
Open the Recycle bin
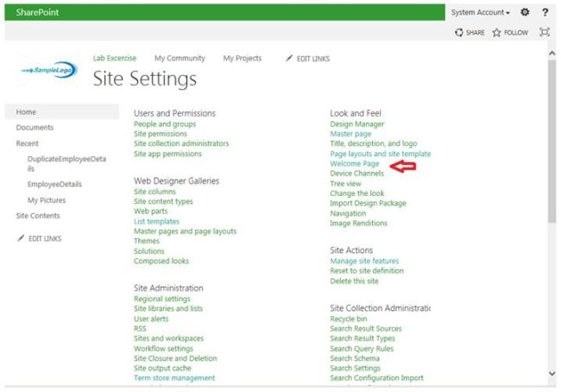[x=349, y=319]
